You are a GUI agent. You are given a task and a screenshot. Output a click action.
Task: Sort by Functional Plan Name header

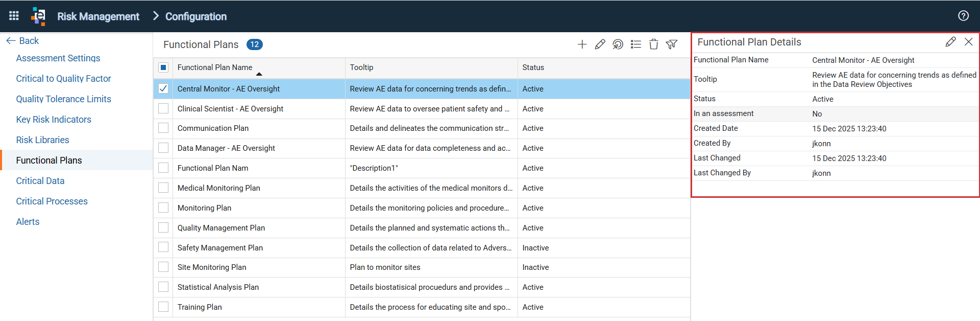(x=215, y=67)
